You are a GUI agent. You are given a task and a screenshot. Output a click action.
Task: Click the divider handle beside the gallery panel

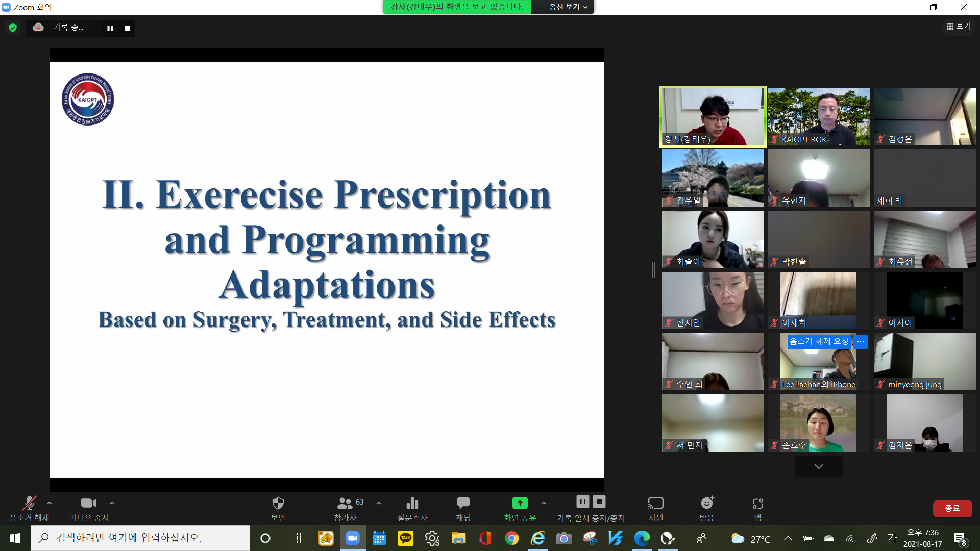click(653, 270)
